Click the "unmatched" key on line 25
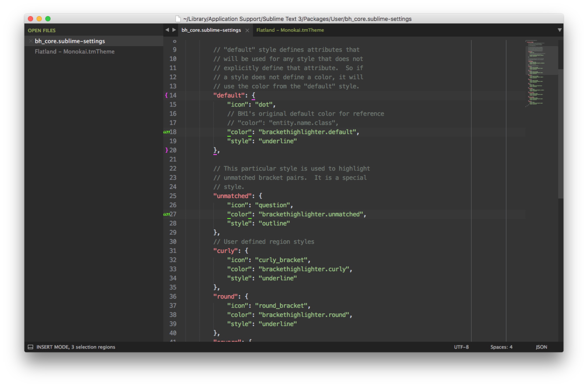The image size is (588, 387). [232, 196]
